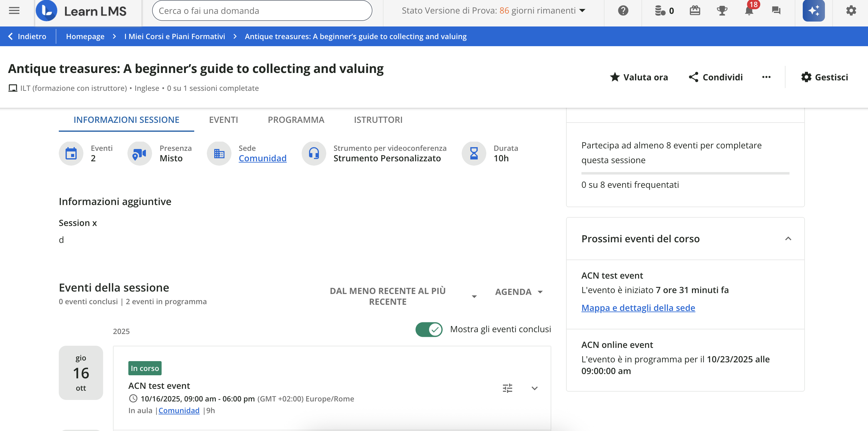The image size is (868, 431).
Task: Switch to the EVENTI tab
Action: (x=223, y=120)
